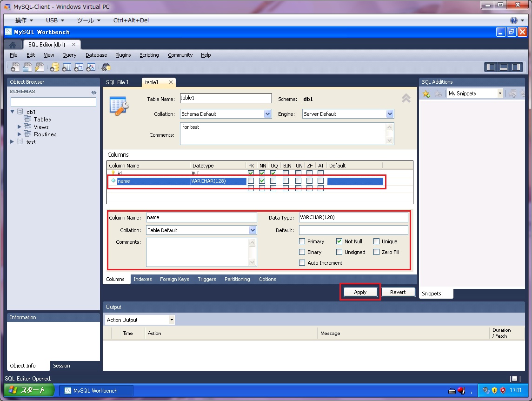Switch to the Session panel tab
This screenshot has height=401, width=532.
(61, 366)
